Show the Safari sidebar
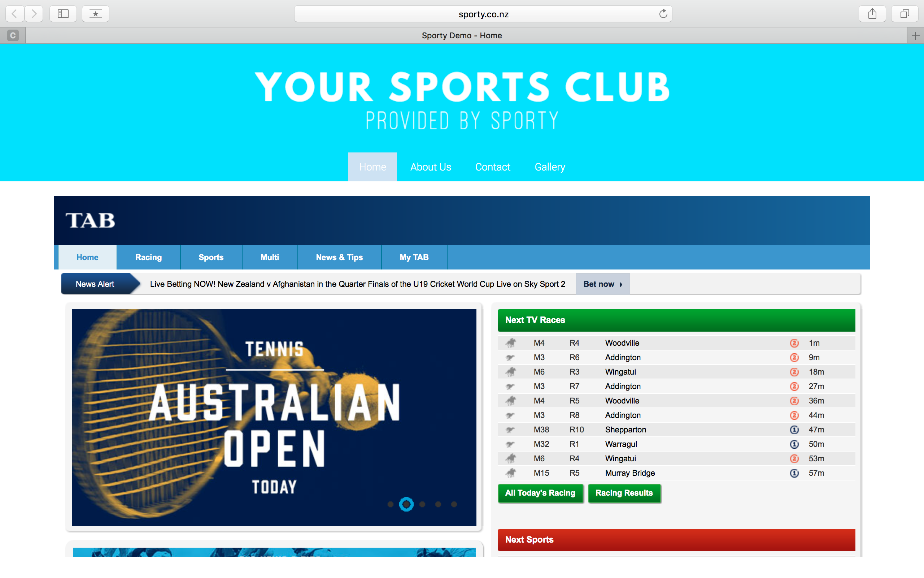 [63, 14]
